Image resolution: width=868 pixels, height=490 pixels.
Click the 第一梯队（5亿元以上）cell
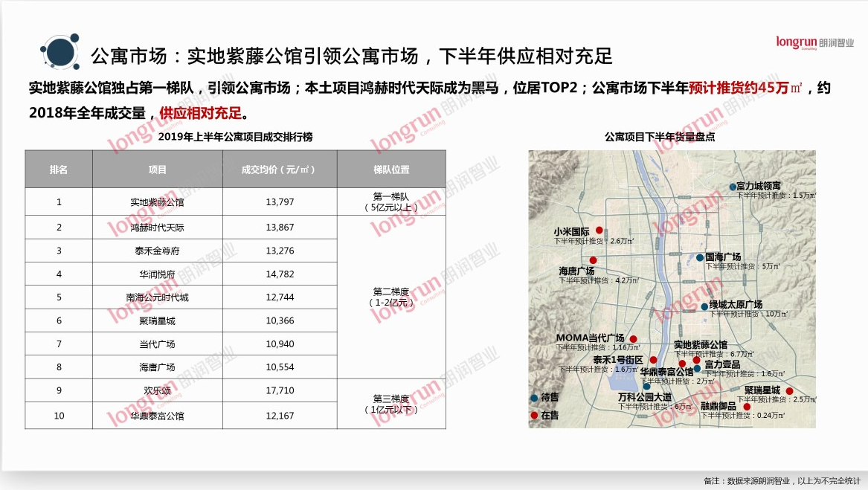coord(391,202)
